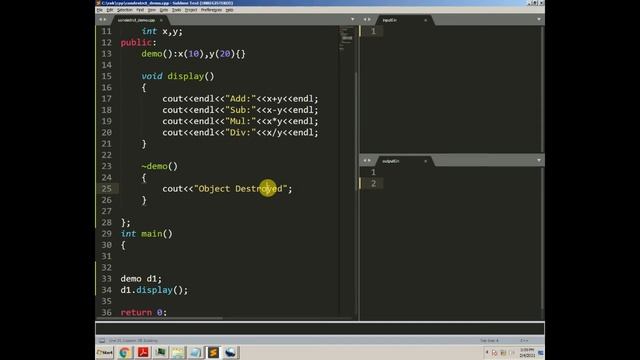Open the Tools menu
Screen dimensions: 640x360
176,10
